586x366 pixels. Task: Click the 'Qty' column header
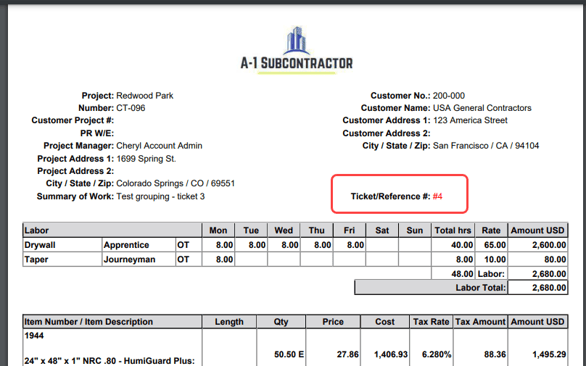[x=281, y=322]
